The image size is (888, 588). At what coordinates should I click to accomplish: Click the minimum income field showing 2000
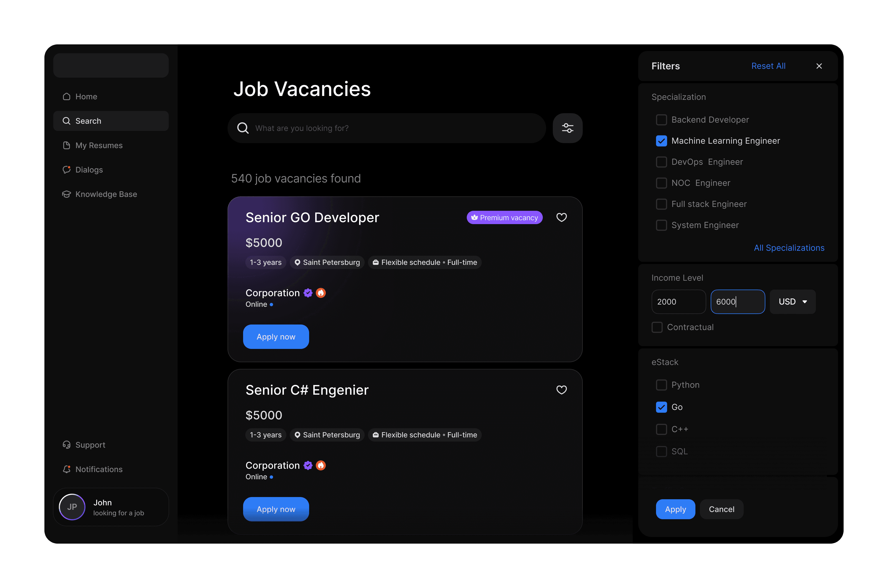pos(678,302)
